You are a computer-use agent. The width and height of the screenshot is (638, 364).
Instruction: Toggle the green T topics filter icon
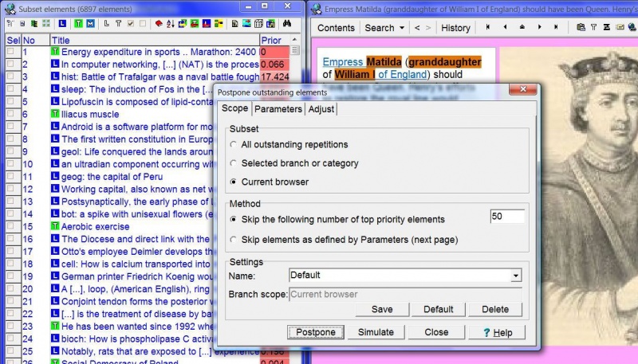pos(78,24)
